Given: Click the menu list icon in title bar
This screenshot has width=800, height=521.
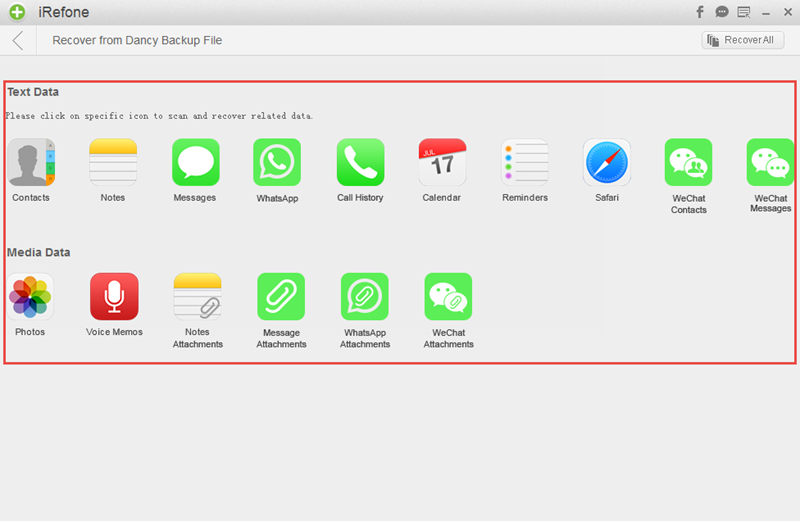Looking at the screenshot, I should pos(744,12).
